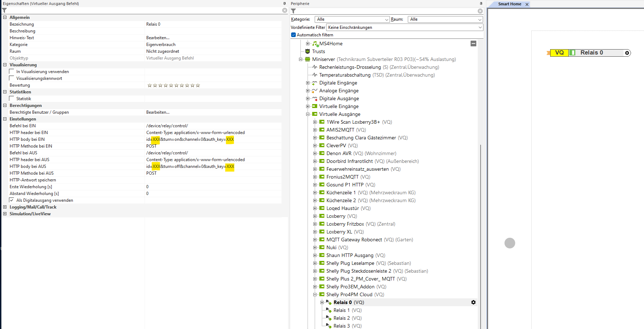
Task: Select Loxberry Fritzbox tree item
Action: [361, 224]
